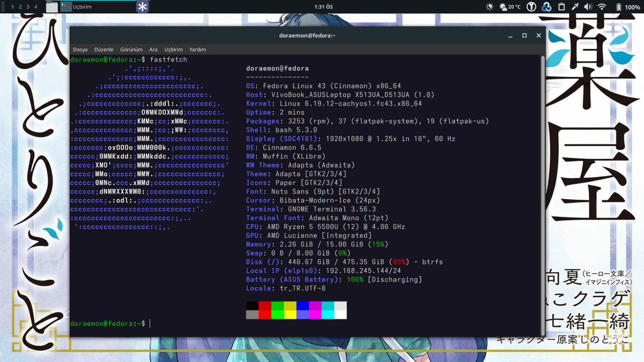Click the 'GPU: AMD Lucienne [Integrated]' line
The width and height of the screenshot is (644, 362).
coord(309,235)
